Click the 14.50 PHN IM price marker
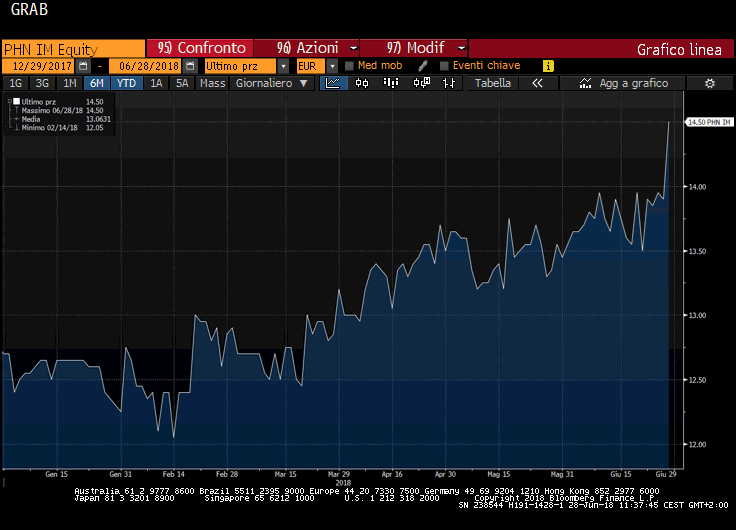This screenshot has height=530, width=736. 704,122
